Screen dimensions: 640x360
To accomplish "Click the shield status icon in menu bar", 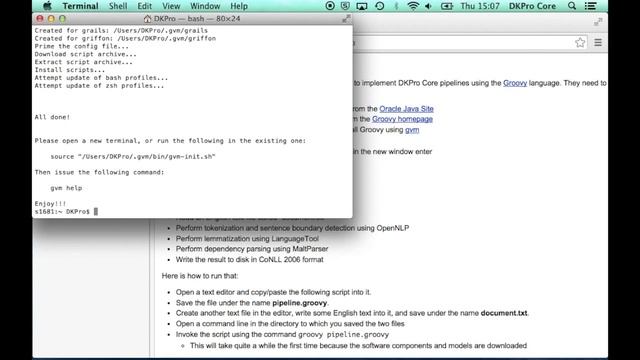I will (345, 6).
